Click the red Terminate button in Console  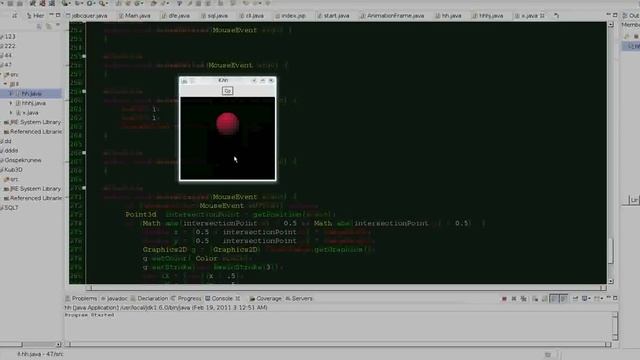(x=504, y=299)
